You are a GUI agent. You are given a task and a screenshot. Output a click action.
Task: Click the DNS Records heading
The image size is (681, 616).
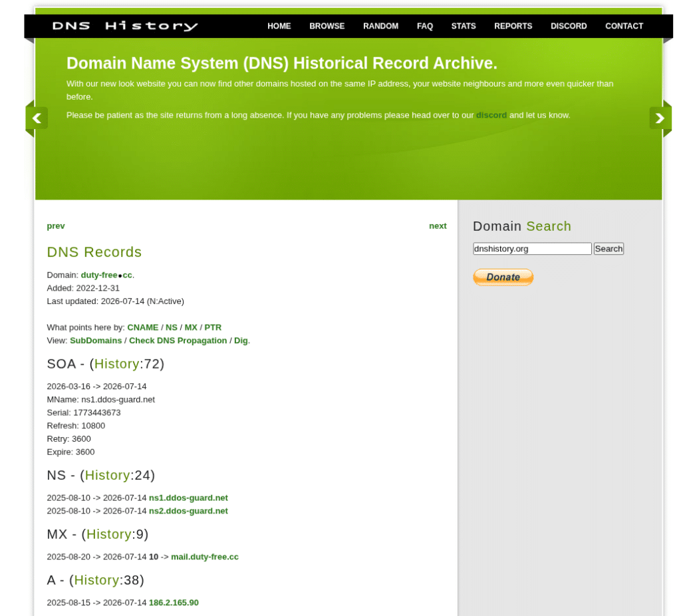coord(94,252)
